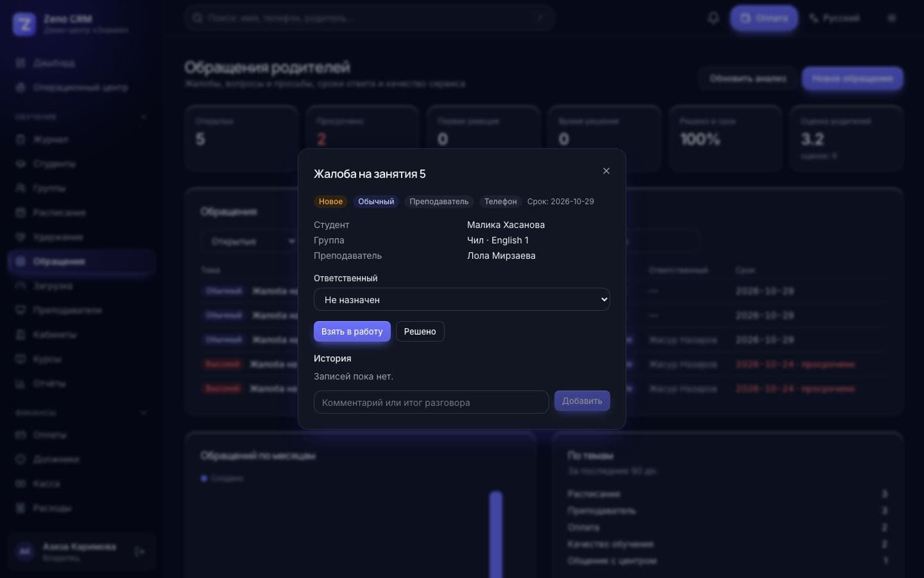
Task: Mark the complaint as Решено
Action: [x=420, y=331]
